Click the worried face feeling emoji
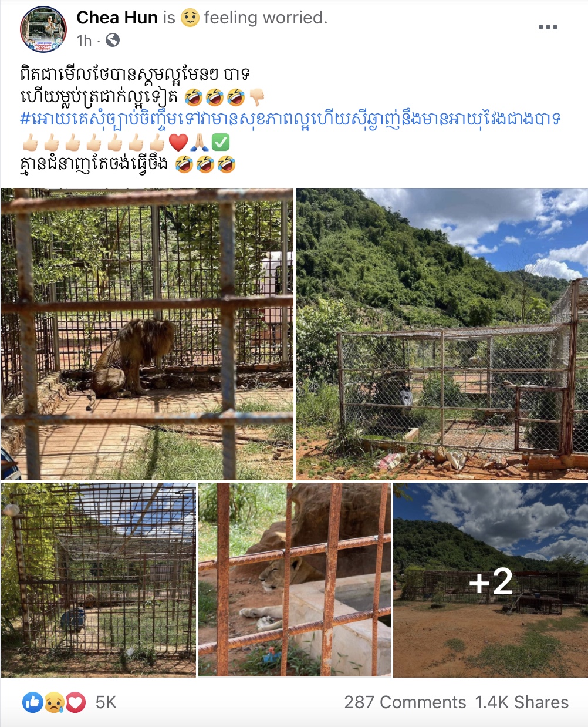This screenshot has width=588, height=727. coord(190,18)
